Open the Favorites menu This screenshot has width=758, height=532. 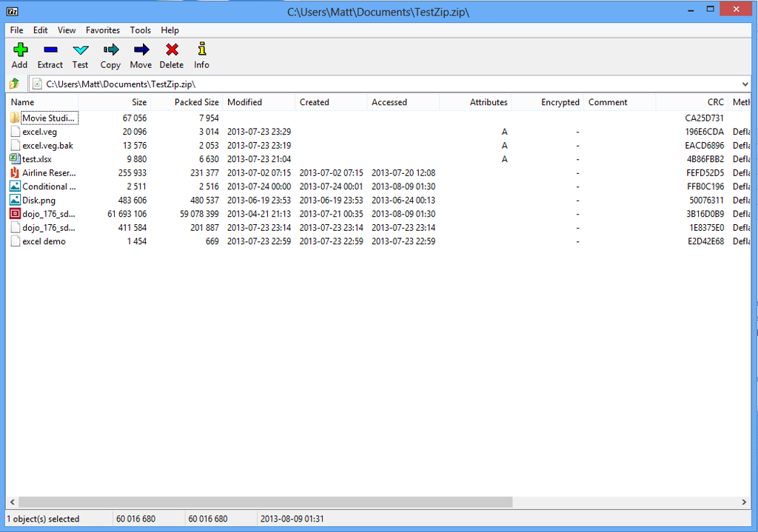(102, 30)
